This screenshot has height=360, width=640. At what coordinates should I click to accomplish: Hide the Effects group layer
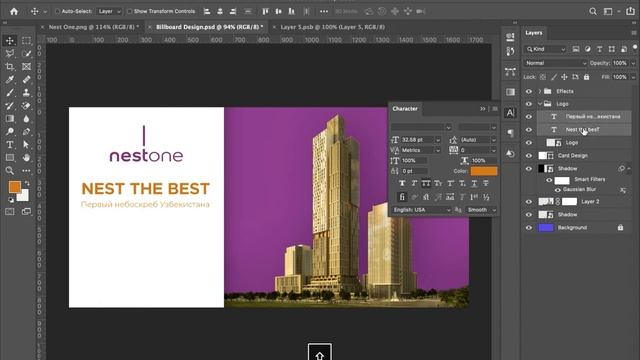(x=529, y=91)
